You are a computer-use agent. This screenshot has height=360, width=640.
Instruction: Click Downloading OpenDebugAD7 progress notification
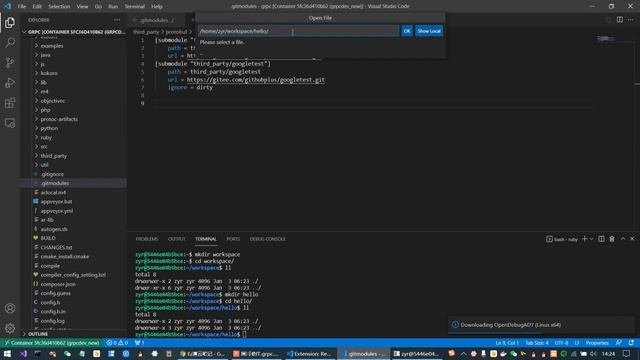point(541,325)
